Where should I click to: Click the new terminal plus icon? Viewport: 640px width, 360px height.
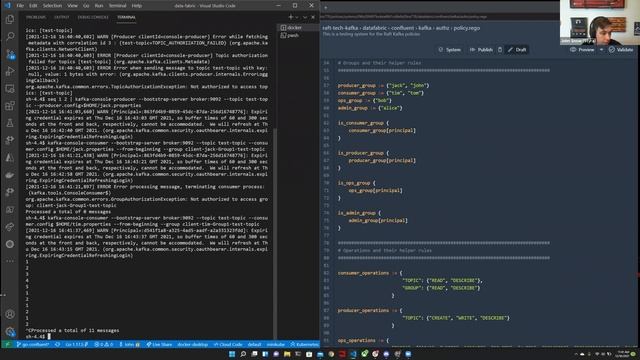(x=291, y=17)
